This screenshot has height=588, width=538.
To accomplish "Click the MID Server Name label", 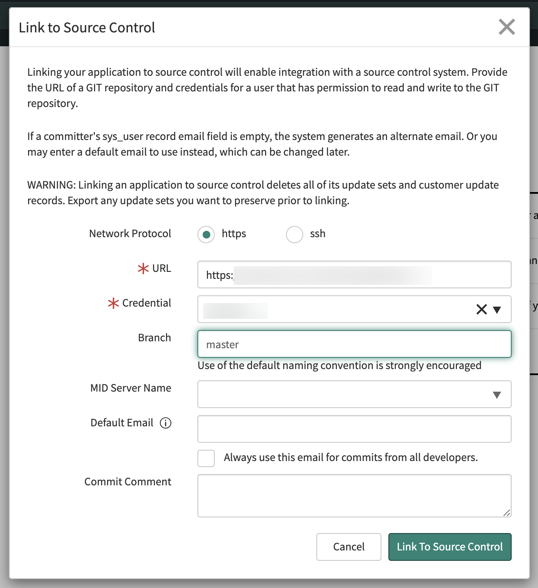I will click(130, 388).
